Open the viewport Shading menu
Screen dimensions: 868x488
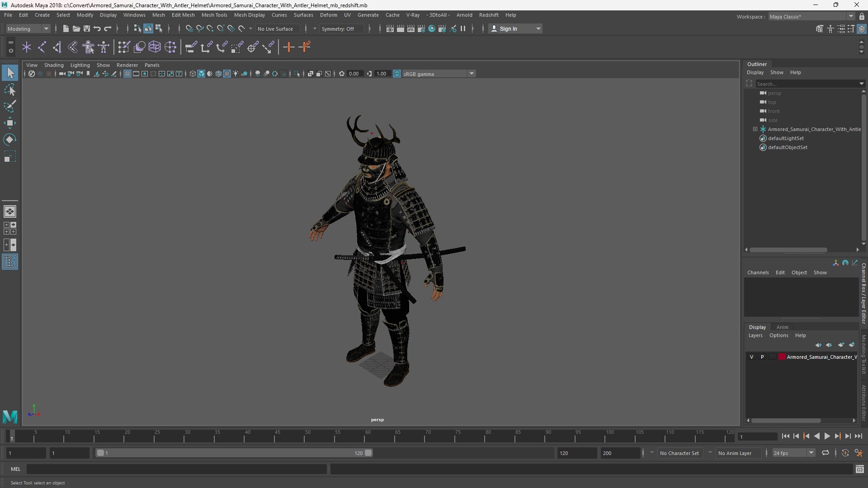54,65
